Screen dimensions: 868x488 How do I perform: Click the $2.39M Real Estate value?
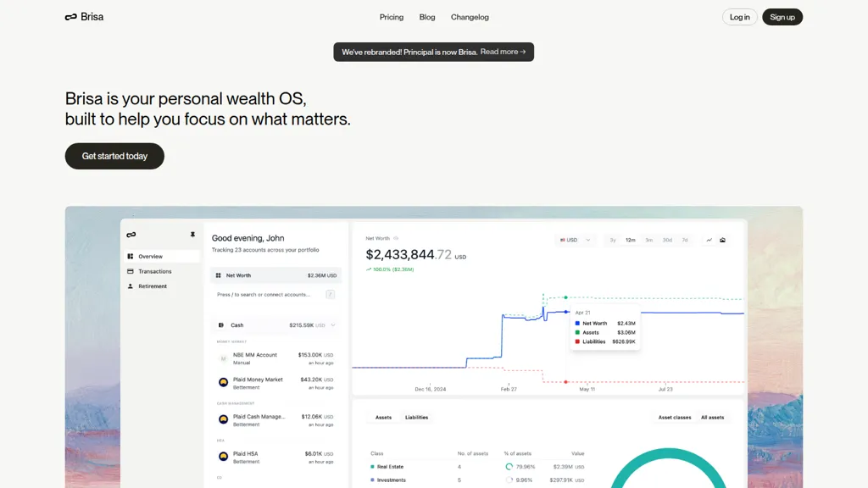[x=569, y=467]
